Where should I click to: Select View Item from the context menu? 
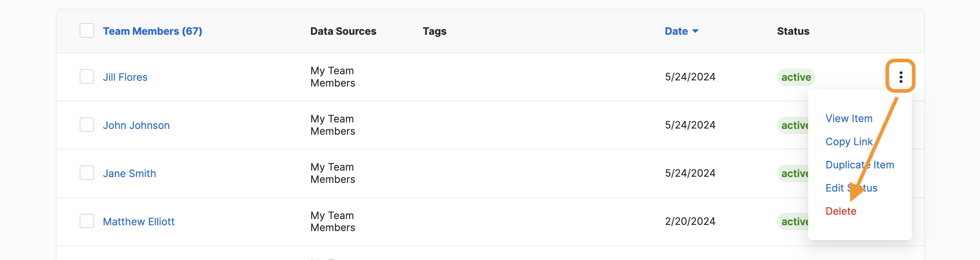pyautogui.click(x=849, y=118)
